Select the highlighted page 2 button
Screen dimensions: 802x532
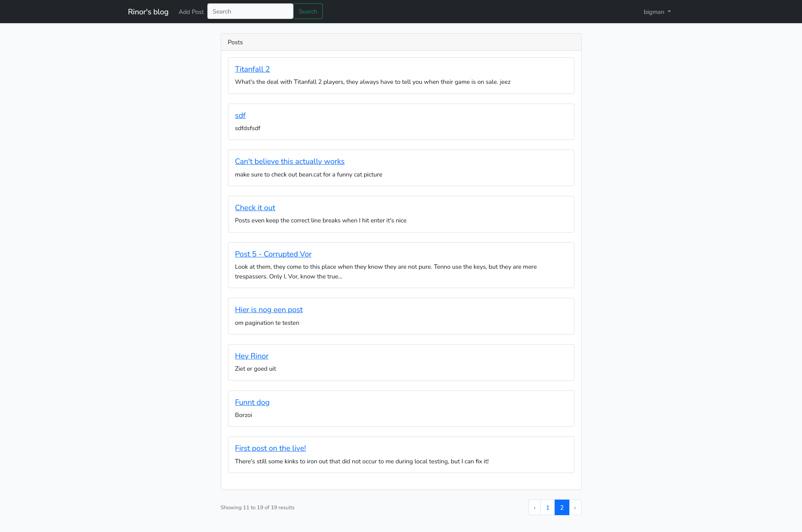tap(561, 507)
